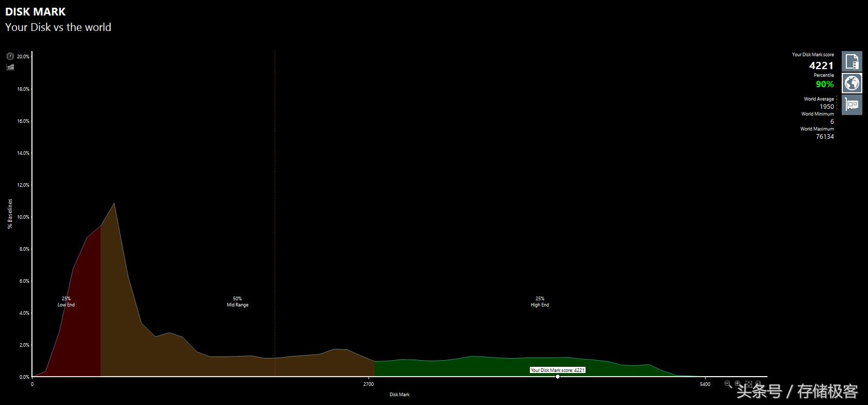Click the DISK MARK heading
The image size is (868, 405).
point(36,12)
